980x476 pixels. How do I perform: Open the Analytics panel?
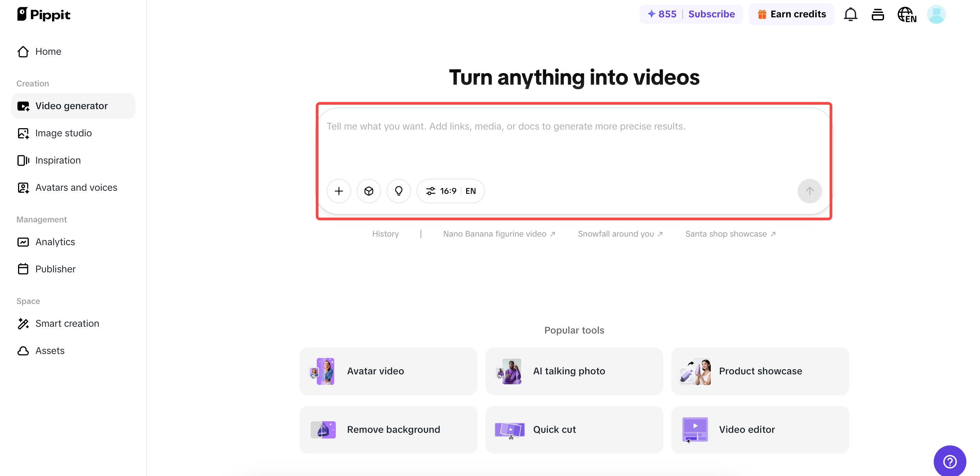tap(55, 242)
